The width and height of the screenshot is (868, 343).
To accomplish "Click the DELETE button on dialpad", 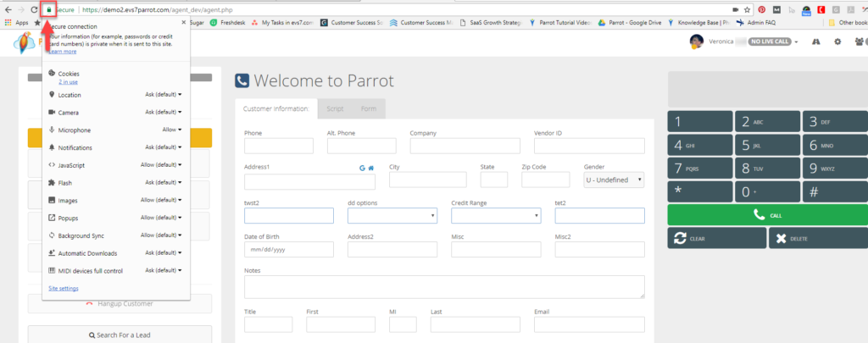I will click(819, 239).
